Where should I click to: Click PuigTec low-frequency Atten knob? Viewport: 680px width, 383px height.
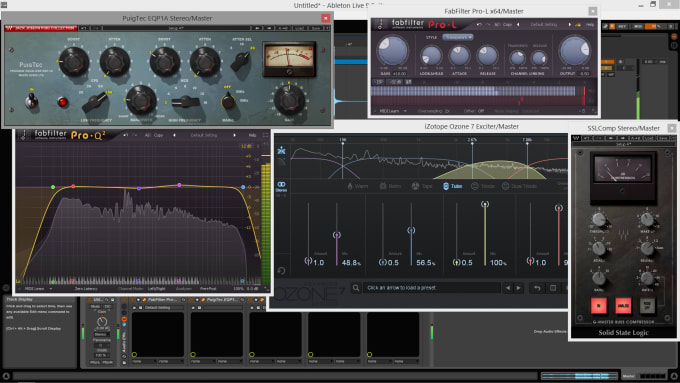pos(114,62)
